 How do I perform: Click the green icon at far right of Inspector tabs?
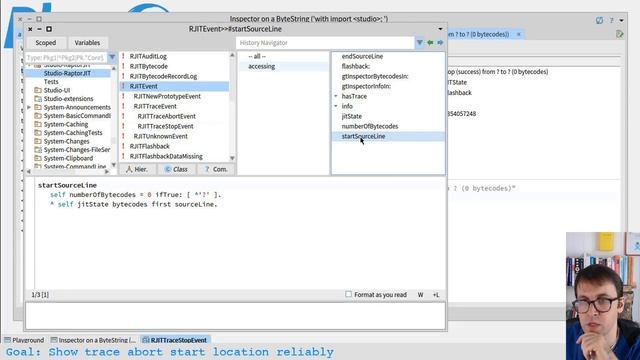point(620,34)
